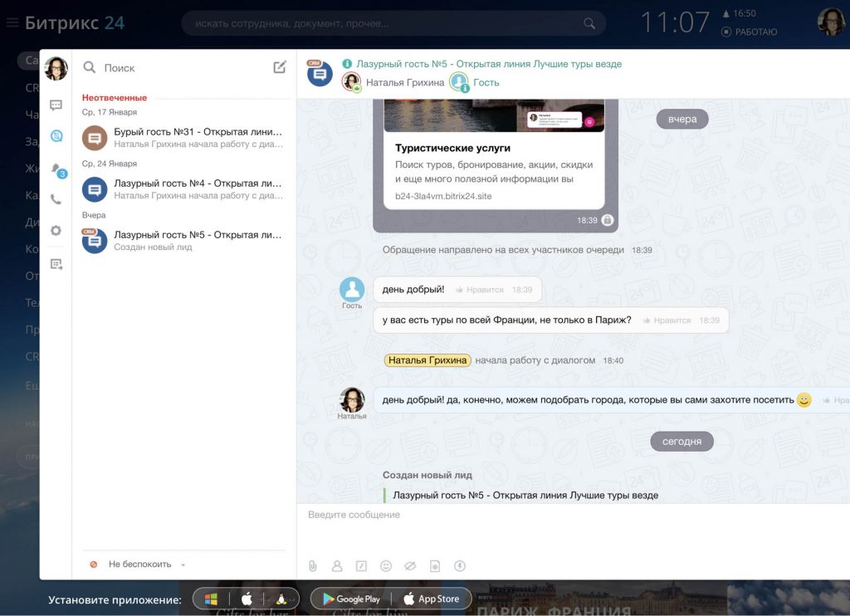Download the Windows desktop app
This screenshot has height=616, width=850.
click(x=211, y=599)
